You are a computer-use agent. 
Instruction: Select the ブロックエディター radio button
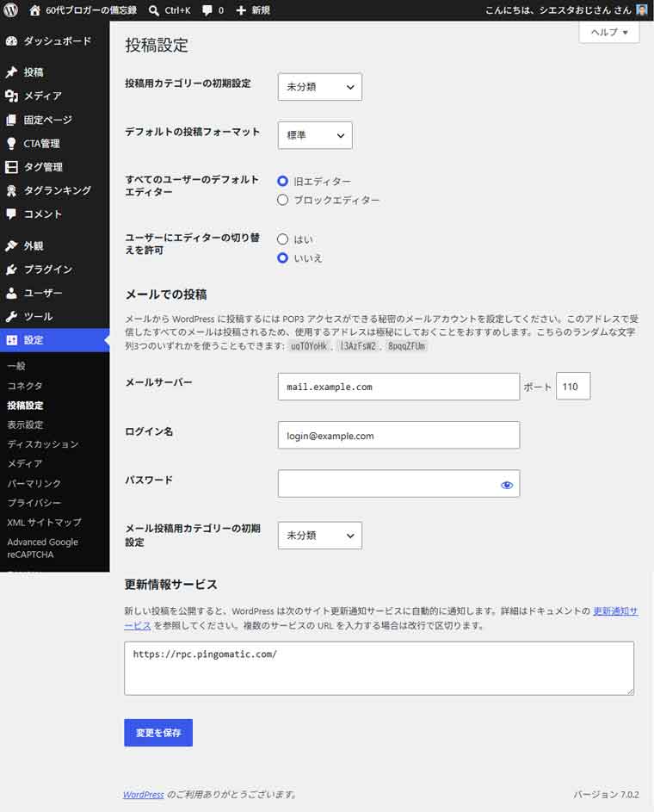pyautogui.click(x=282, y=200)
